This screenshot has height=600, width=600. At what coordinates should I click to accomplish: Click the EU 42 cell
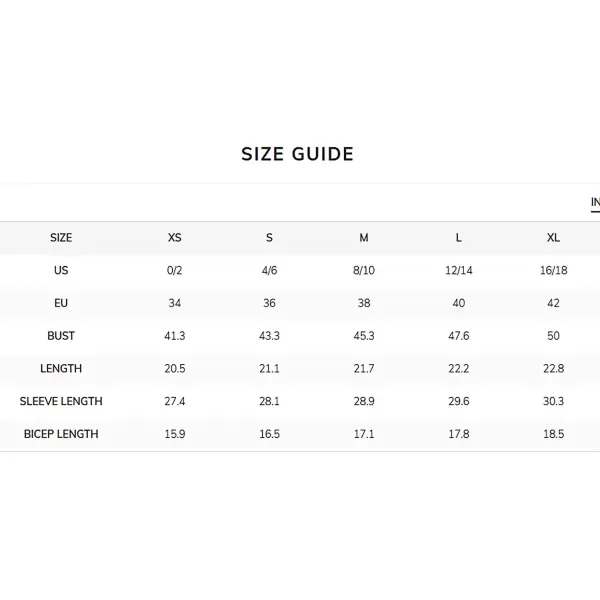tap(553, 303)
